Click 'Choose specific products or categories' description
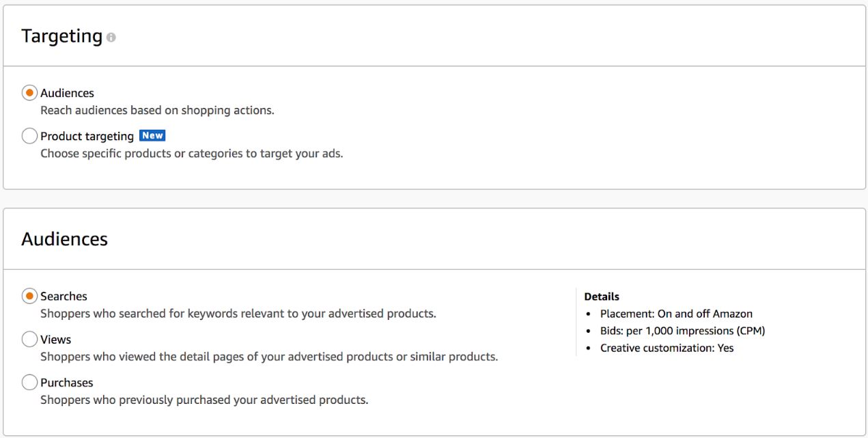The image size is (868, 438). (x=192, y=153)
